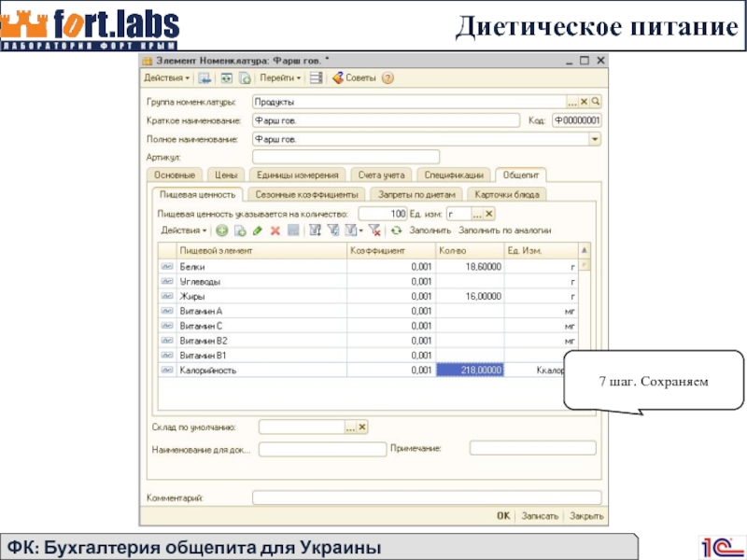Viewport: 747px width, 560px height.
Task: Click the reread/refresh icon in the top toolbar
Action: [226, 77]
